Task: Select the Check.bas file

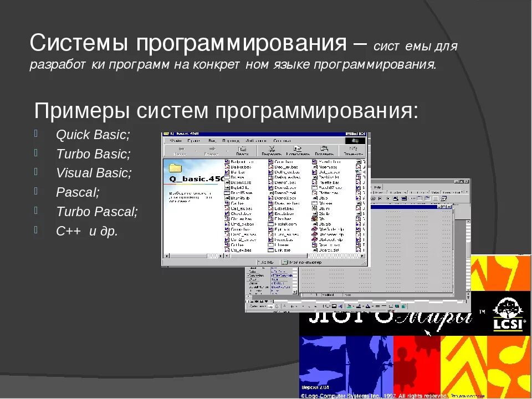Action: [x=238, y=213]
